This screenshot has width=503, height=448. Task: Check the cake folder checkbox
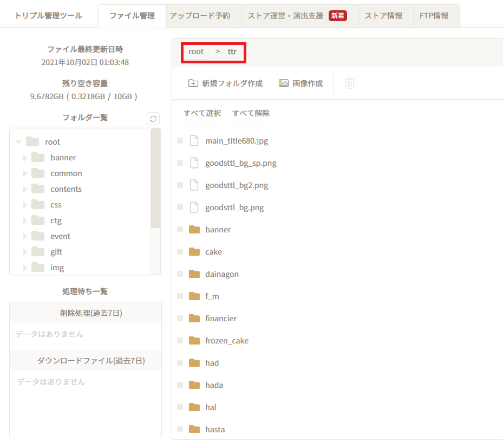click(180, 251)
